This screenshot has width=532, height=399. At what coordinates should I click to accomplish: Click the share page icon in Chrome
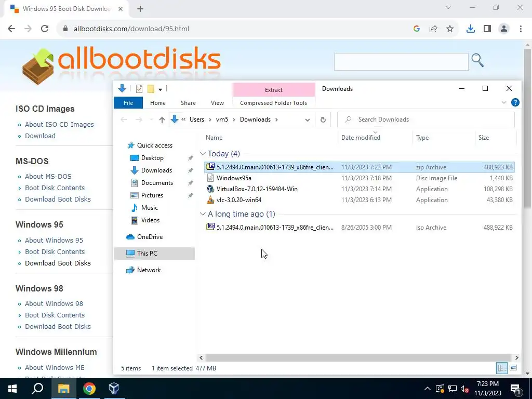click(x=433, y=29)
